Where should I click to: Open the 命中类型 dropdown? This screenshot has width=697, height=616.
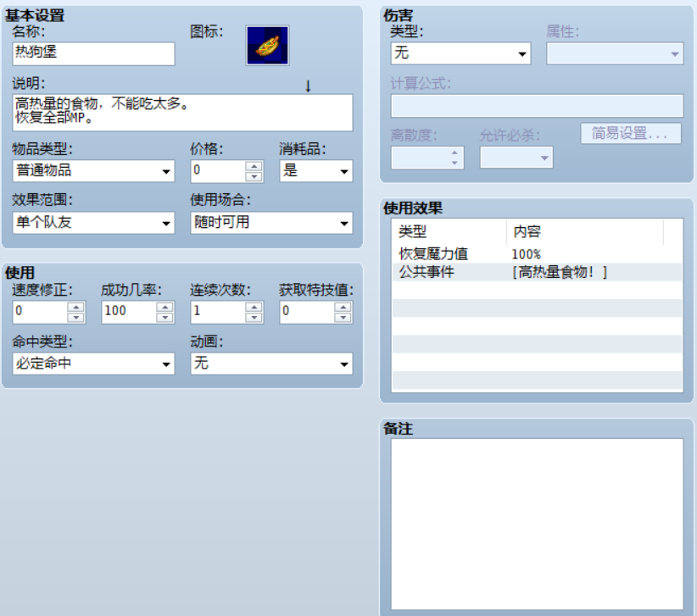click(x=93, y=363)
